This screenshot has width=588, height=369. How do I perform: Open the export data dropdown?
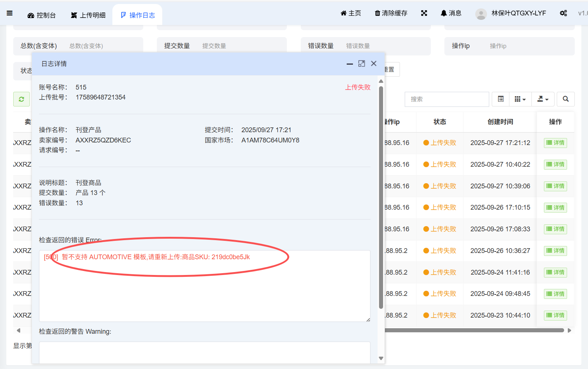(x=542, y=99)
